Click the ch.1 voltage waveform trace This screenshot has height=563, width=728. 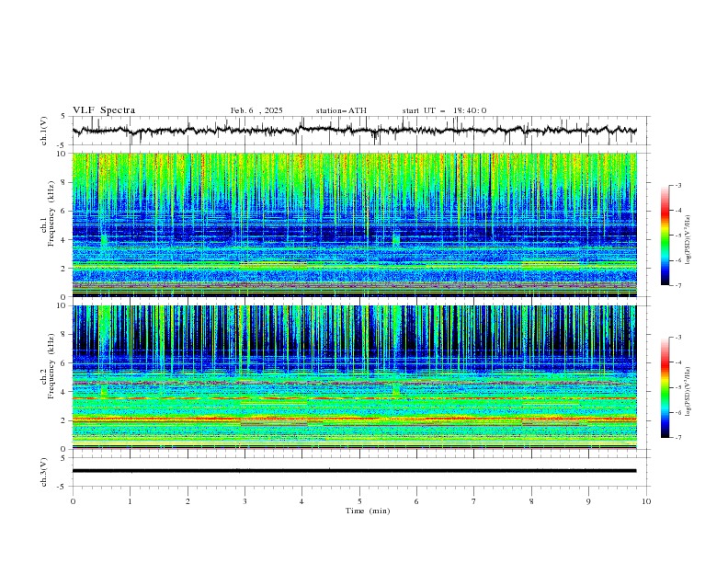point(354,131)
